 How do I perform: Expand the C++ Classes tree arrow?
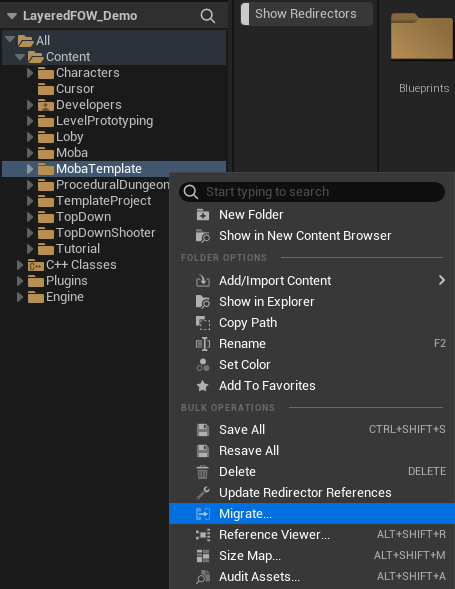20,265
